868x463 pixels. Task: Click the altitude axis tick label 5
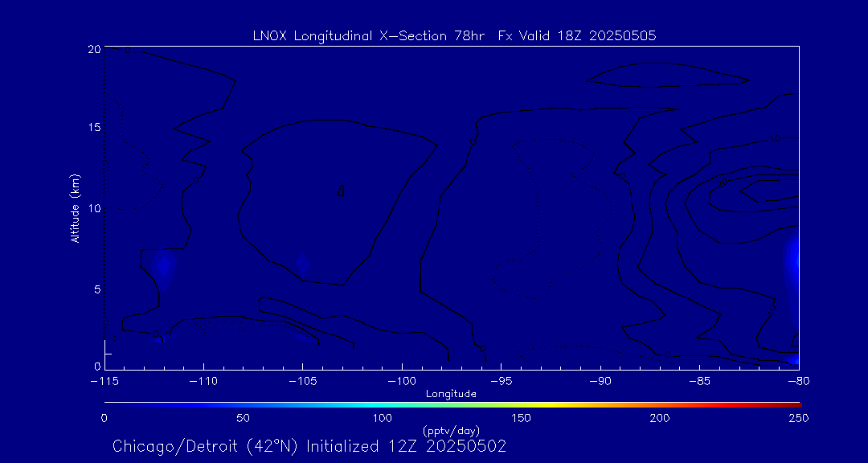97,289
